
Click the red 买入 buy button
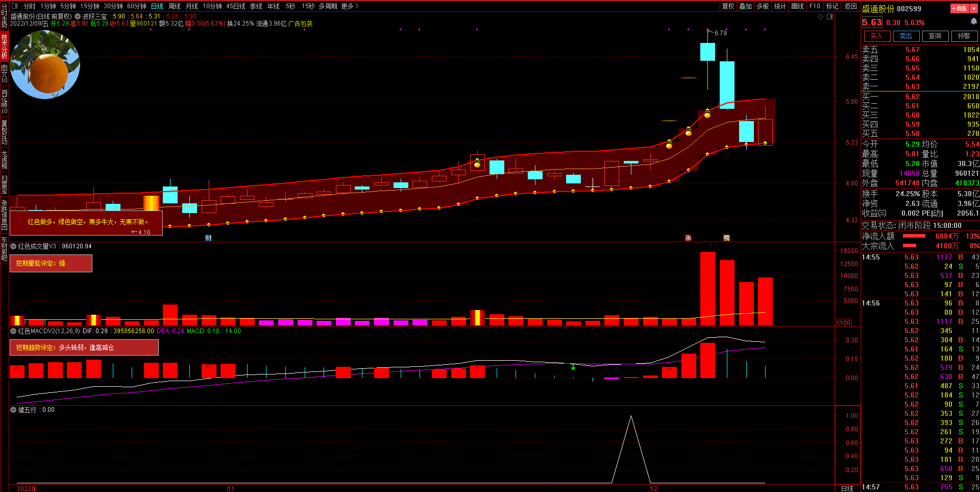click(x=876, y=36)
